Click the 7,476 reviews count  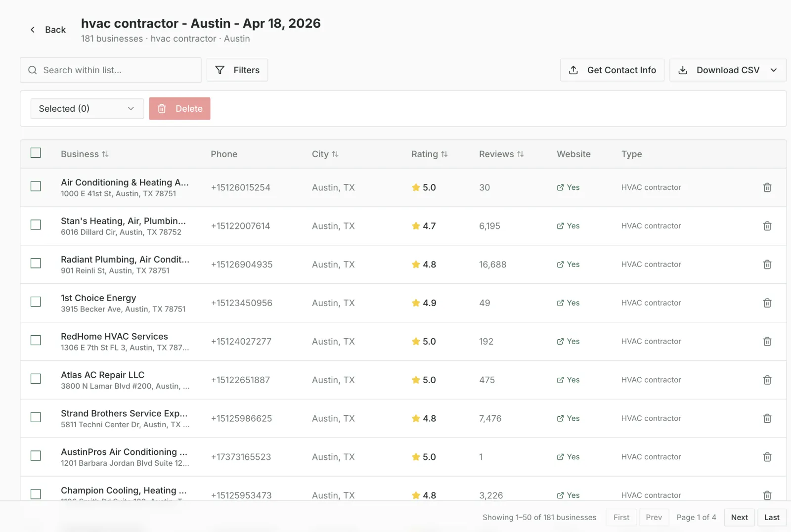click(x=490, y=419)
